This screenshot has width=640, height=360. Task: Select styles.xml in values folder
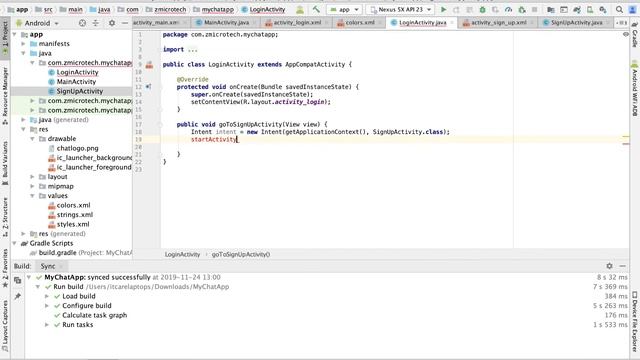[x=73, y=224]
